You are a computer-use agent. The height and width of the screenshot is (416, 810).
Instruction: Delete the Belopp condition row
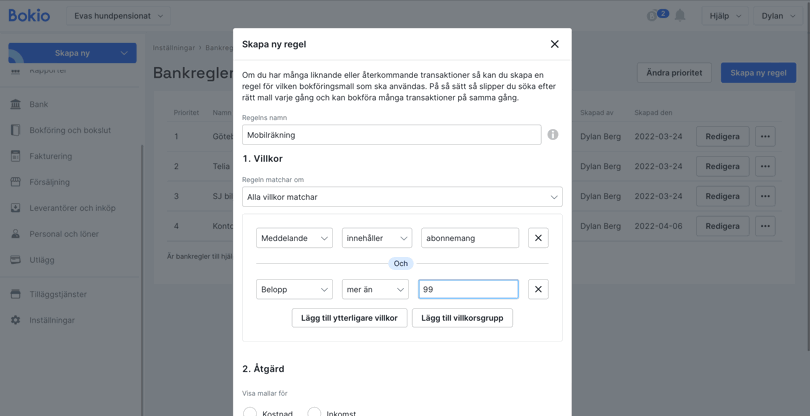(x=538, y=289)
